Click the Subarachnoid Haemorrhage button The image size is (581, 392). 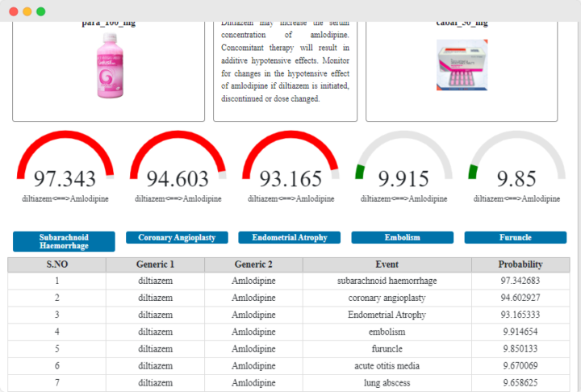coord(64,241)
